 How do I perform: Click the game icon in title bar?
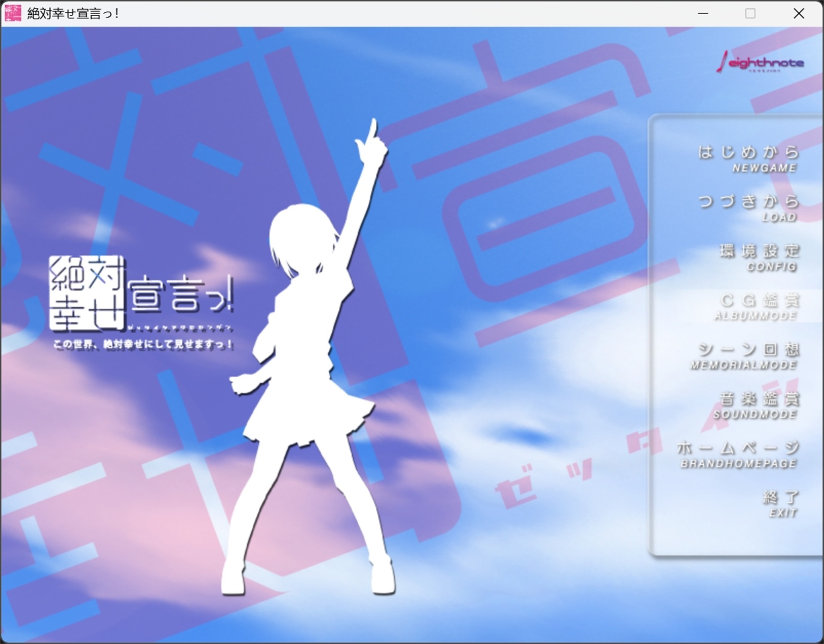[x=12, y=13]
